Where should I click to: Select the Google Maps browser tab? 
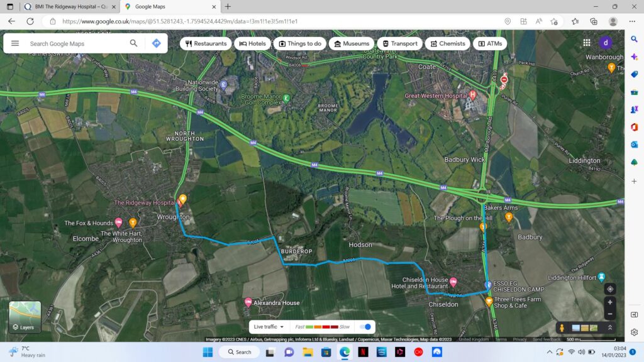168,7
